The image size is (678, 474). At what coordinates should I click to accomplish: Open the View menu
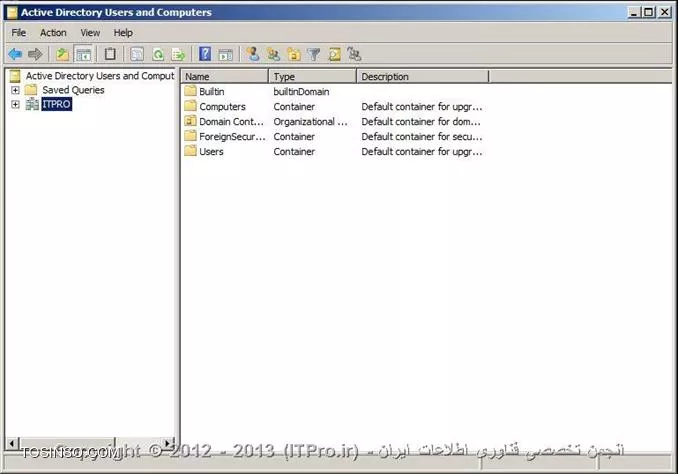(x=90, y=33)
